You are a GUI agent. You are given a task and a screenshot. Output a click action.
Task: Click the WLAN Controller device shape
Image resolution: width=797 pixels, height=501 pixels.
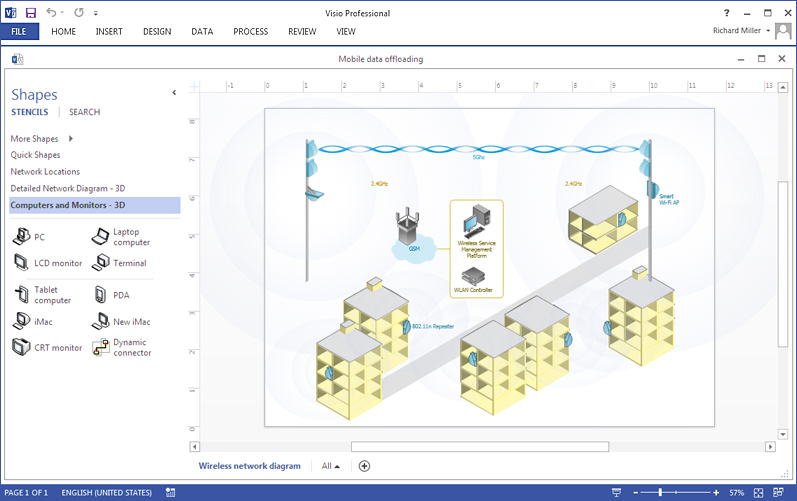(x=473, y=276)
